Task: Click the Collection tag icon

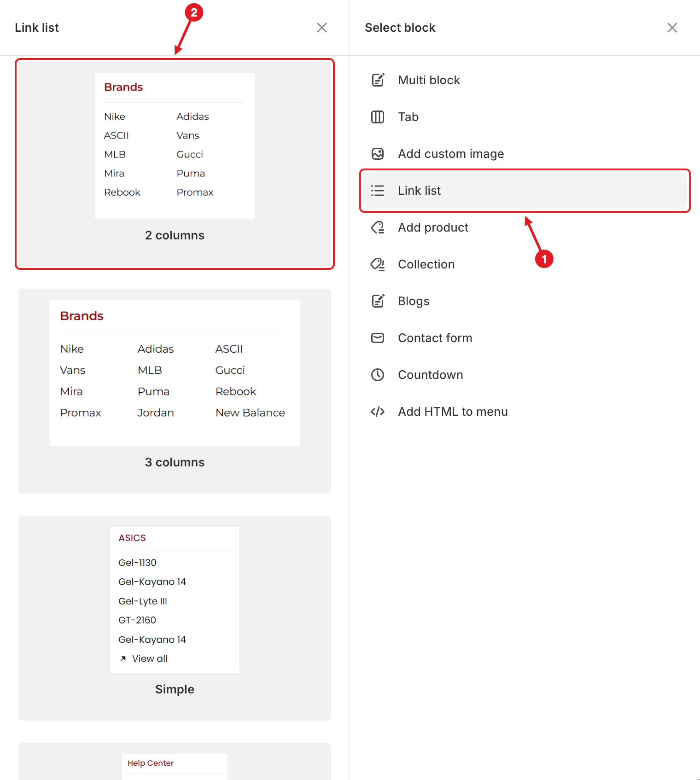Action: pyautogui.click(x=378, y=264)
